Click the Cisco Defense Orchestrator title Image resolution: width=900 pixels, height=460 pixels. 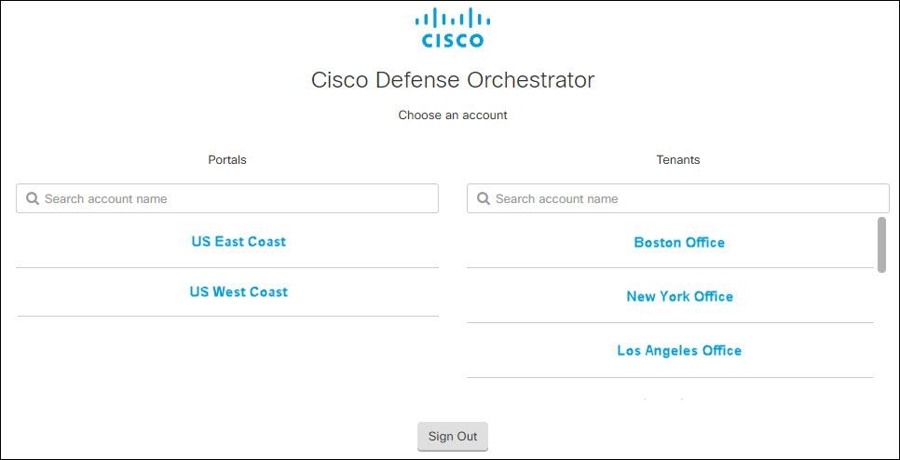(x=452, y=80)
